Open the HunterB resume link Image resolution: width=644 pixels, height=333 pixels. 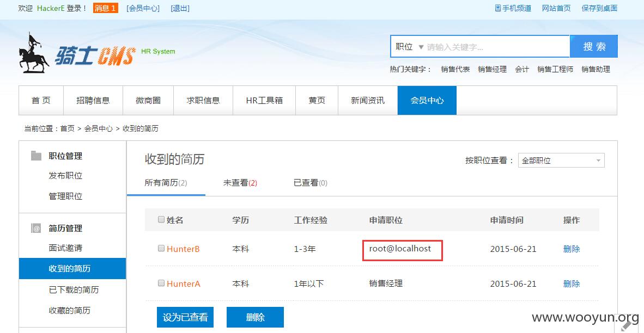click(183, 249)
